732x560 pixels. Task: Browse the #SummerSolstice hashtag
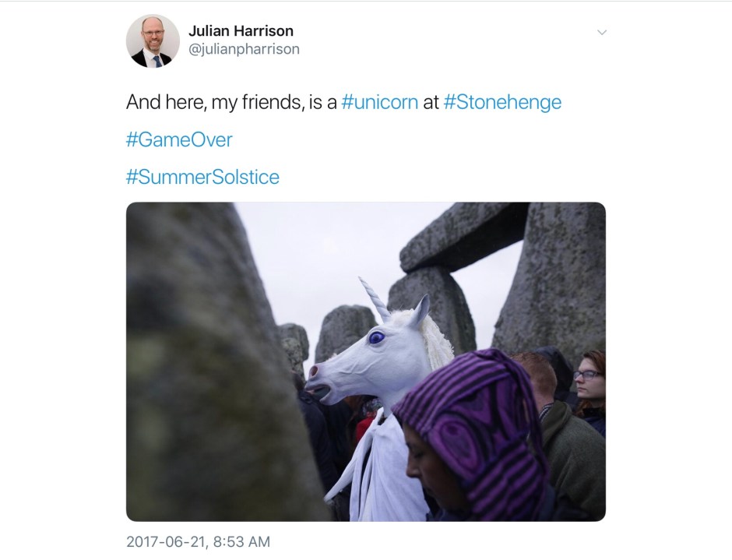click(x=202, y=177)
